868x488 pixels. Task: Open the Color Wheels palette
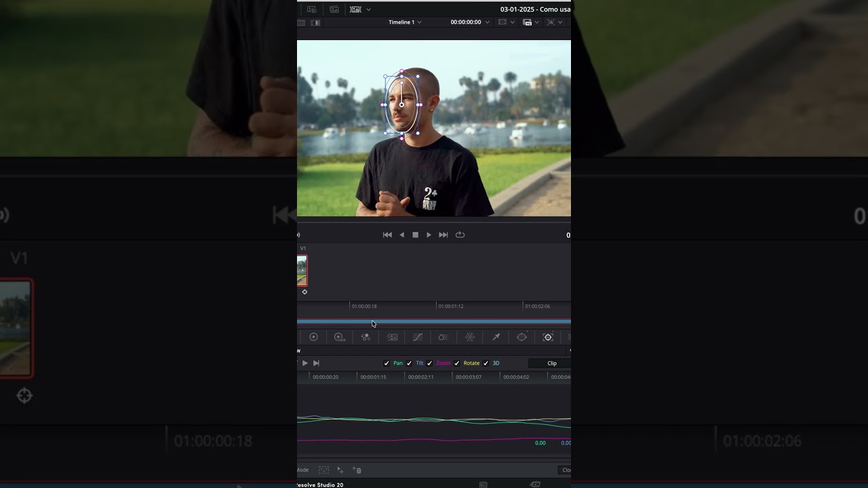313,337
